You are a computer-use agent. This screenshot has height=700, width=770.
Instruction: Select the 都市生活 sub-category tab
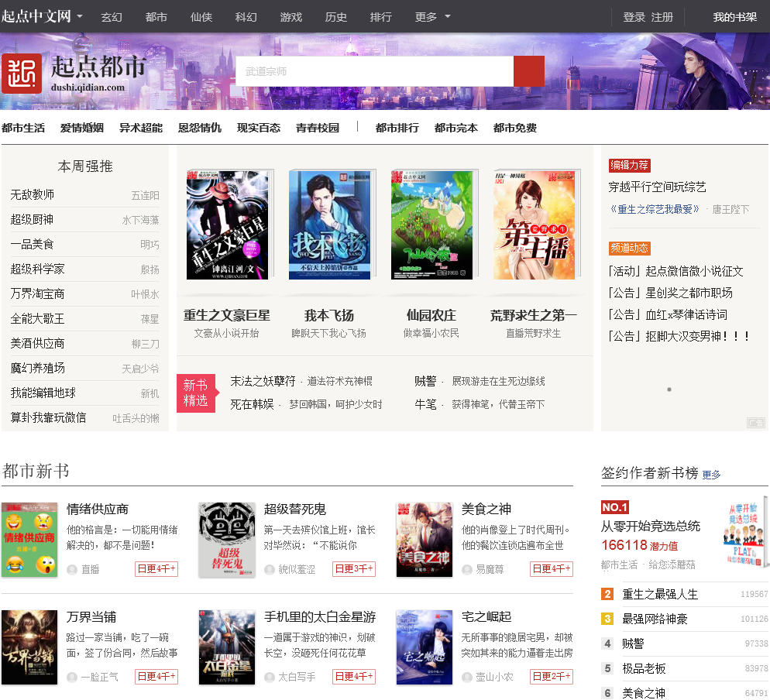tap(23, 128)
